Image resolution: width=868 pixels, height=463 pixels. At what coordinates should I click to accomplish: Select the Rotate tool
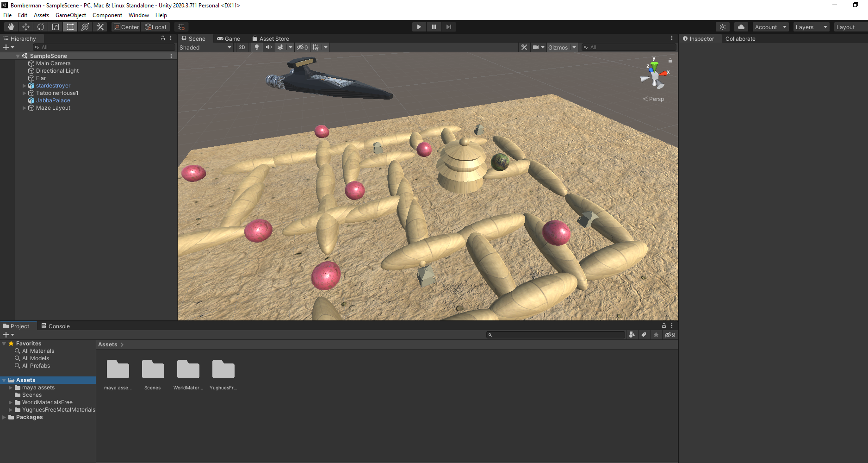point(41,27)
